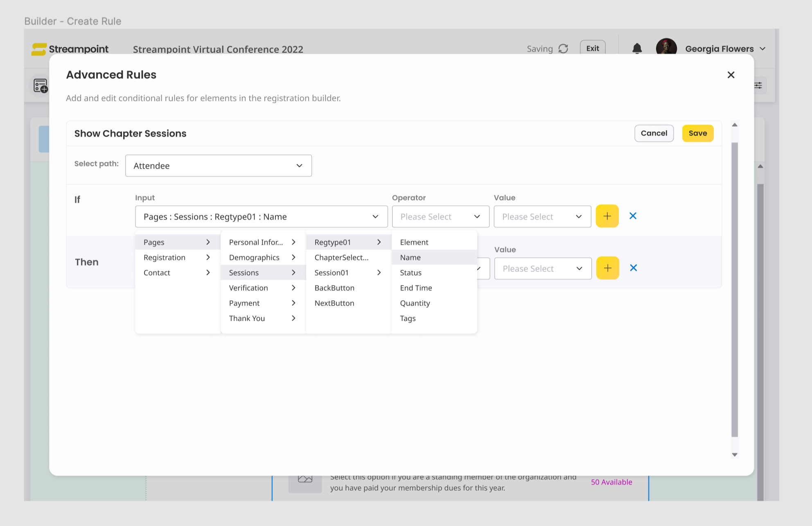Click yellow plus button in Then row
The width and height of the screenshot is (812, 526).
[607, 268]
